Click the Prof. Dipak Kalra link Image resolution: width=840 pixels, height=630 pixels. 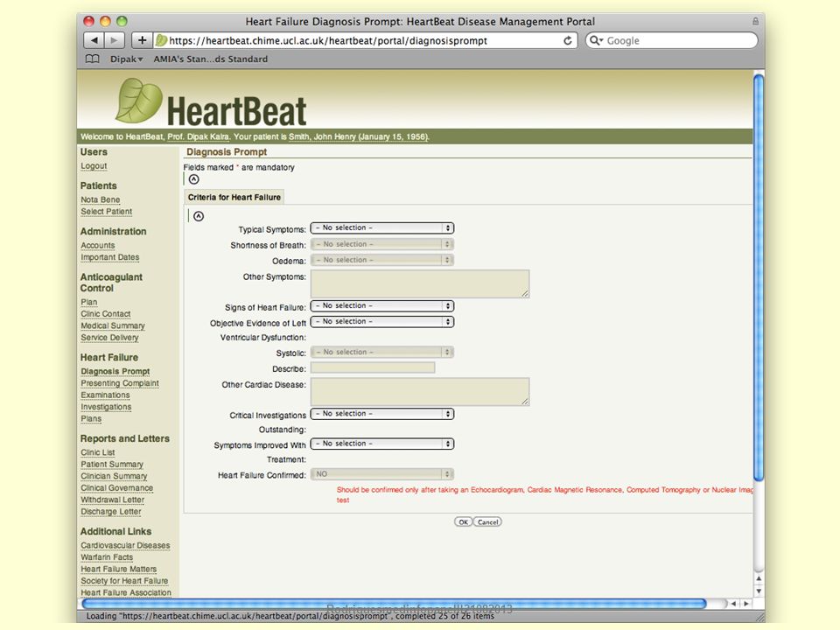point(199,136)
